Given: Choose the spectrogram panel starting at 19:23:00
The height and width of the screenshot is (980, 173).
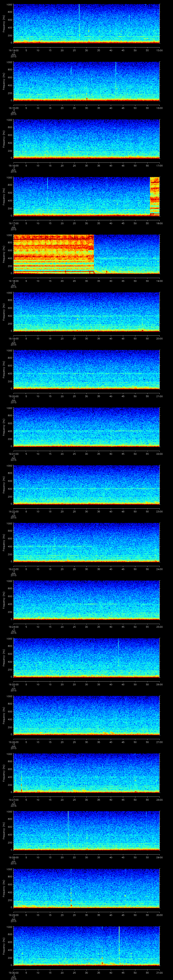Looking at the screenshot, I should 86,542.
